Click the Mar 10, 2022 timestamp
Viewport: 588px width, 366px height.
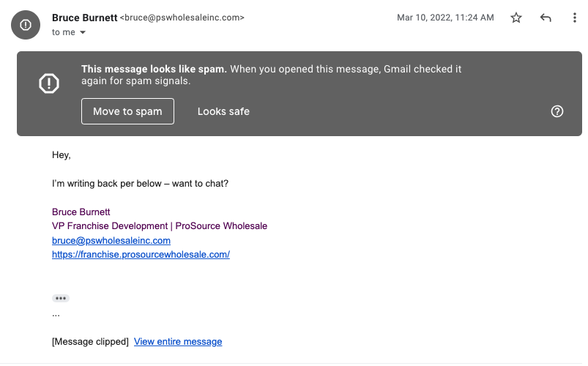pyautogui.click(x=445, y=18)
